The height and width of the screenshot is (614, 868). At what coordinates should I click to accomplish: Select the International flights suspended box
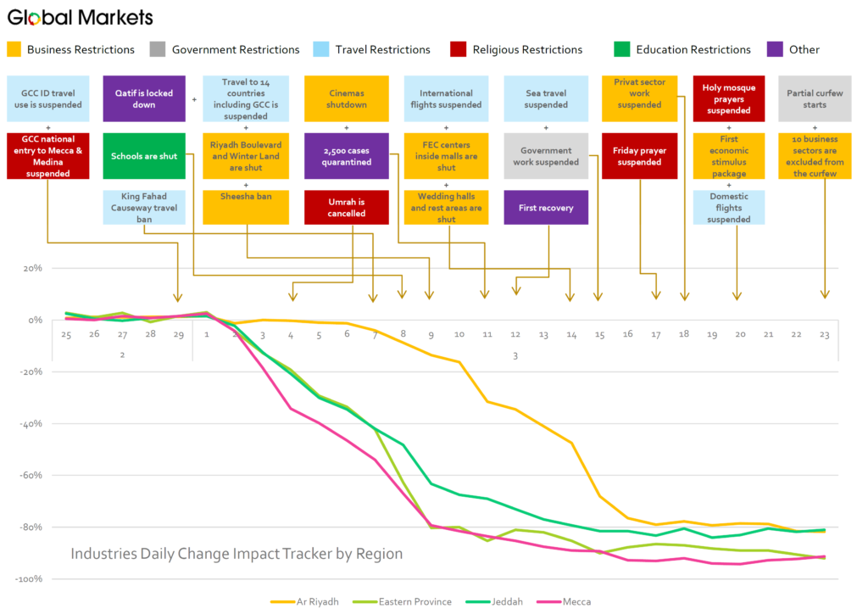(x=446, y=98)
